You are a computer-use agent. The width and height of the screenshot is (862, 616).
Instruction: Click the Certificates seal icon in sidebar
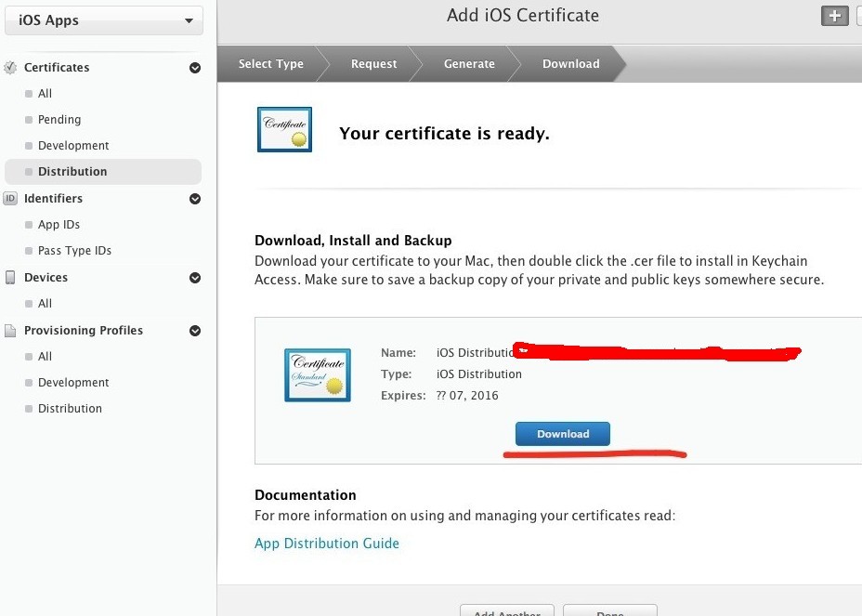coord(10,68)
